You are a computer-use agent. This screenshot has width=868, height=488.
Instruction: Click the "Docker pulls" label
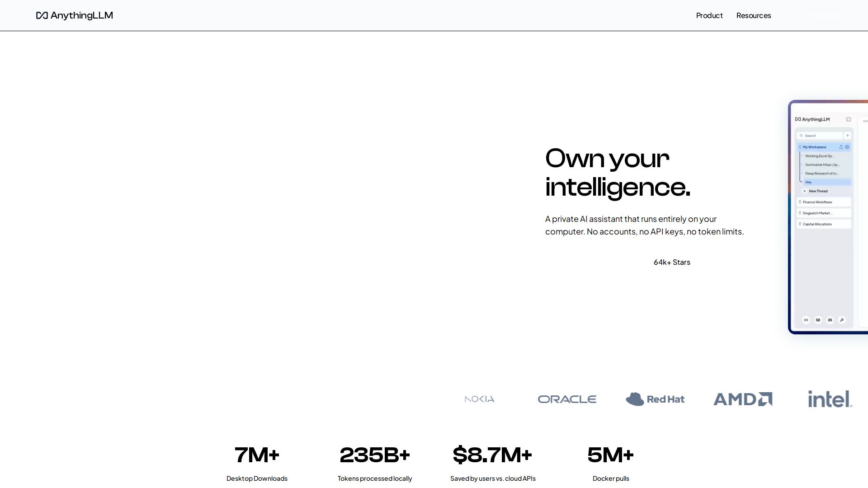[611, 479]
